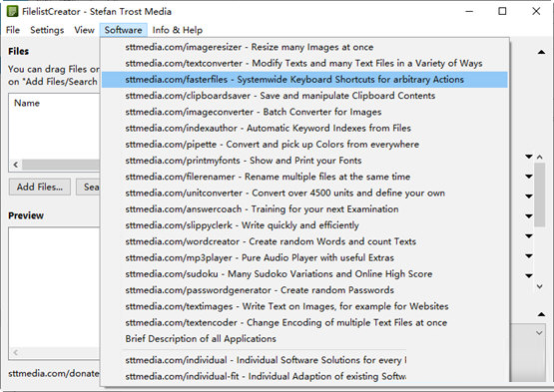Choose the highlighted sttmedia.com/fasterfiles entry
The image size is (554, 392).
click(304, 80)
